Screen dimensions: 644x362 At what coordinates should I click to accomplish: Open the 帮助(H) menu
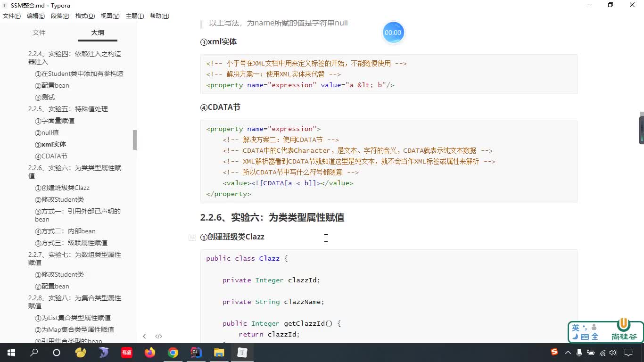[159, 16]
